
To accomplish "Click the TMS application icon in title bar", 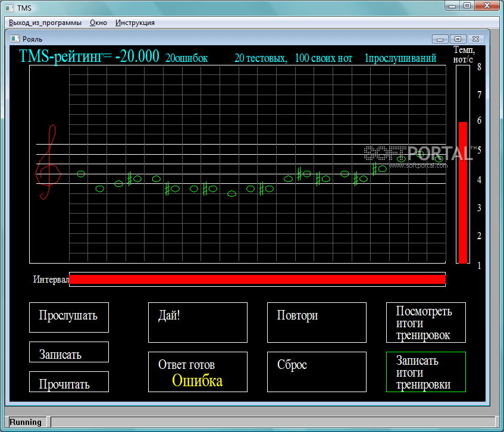I will 10,8.
